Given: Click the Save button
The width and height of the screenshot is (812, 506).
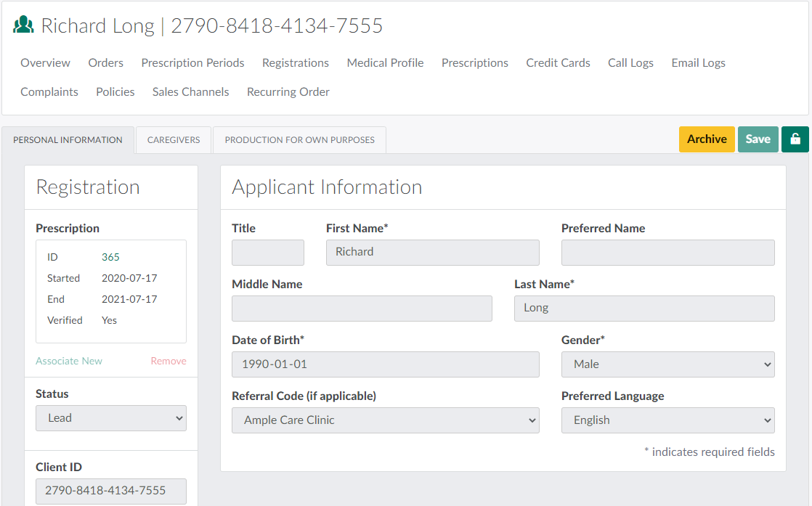Looking at the screenshot, I should (x=758, y=139).
